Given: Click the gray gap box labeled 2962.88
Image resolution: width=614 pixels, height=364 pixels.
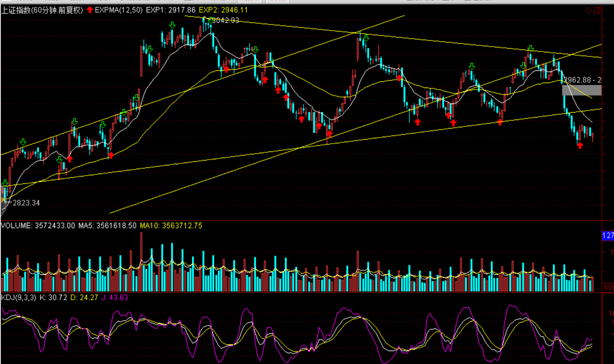Looking at the screenshot, I should pyautogui.click(x=581, y=90).
